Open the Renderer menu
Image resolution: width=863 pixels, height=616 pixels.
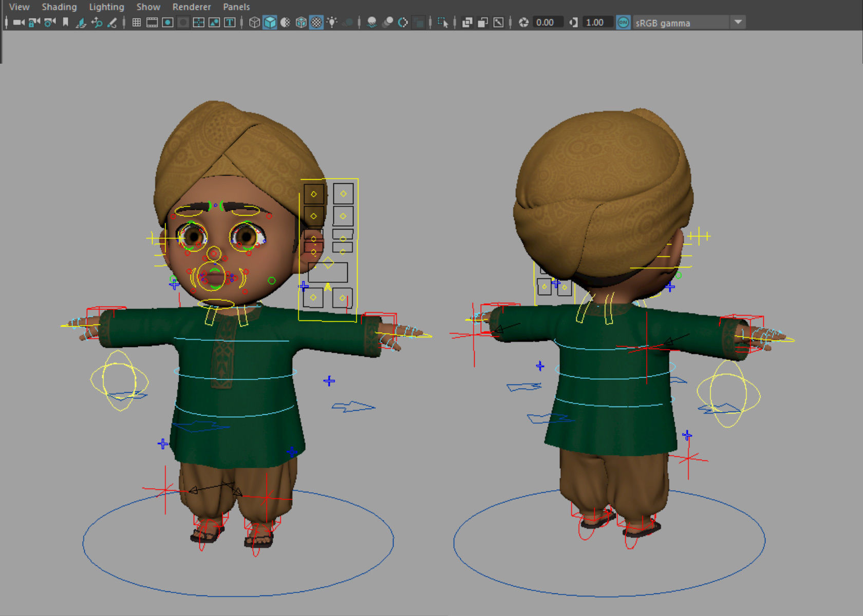pyautogui.click(x=191, y=7)
